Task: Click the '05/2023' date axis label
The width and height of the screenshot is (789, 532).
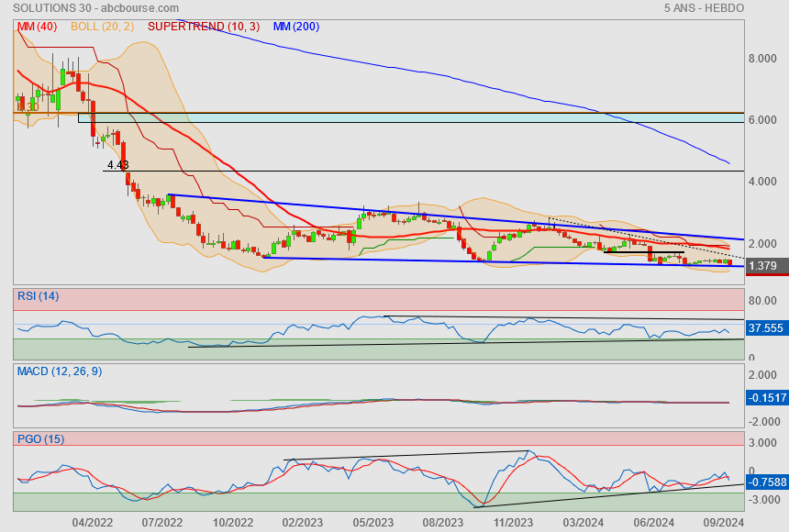Action: pos(372,523)
